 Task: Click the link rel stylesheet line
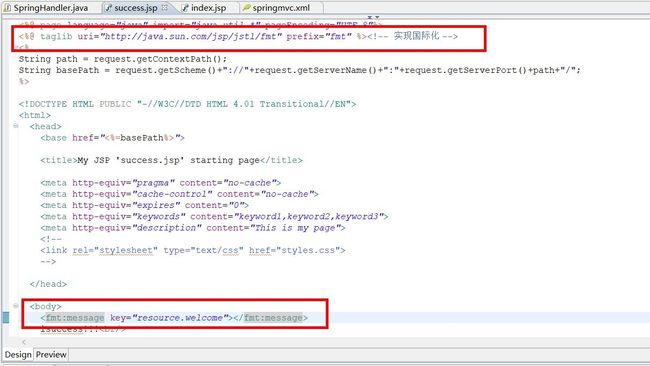tap(193, 250)
